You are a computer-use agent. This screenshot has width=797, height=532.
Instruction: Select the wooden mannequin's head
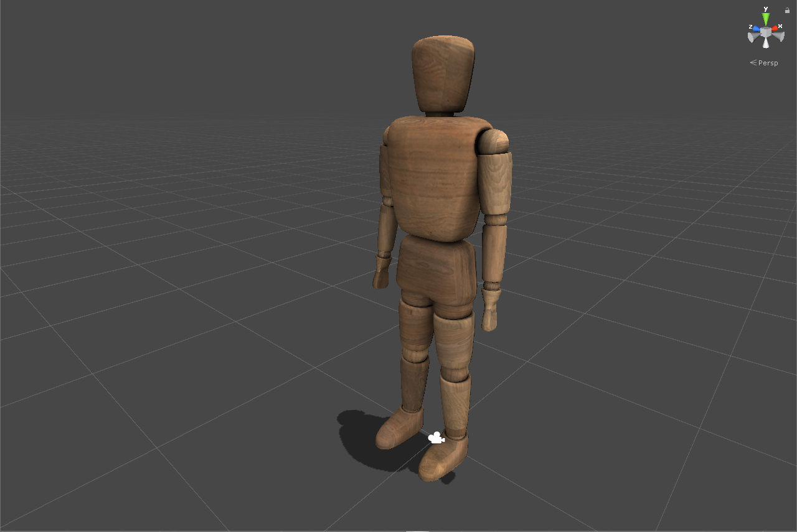[443, 74]
